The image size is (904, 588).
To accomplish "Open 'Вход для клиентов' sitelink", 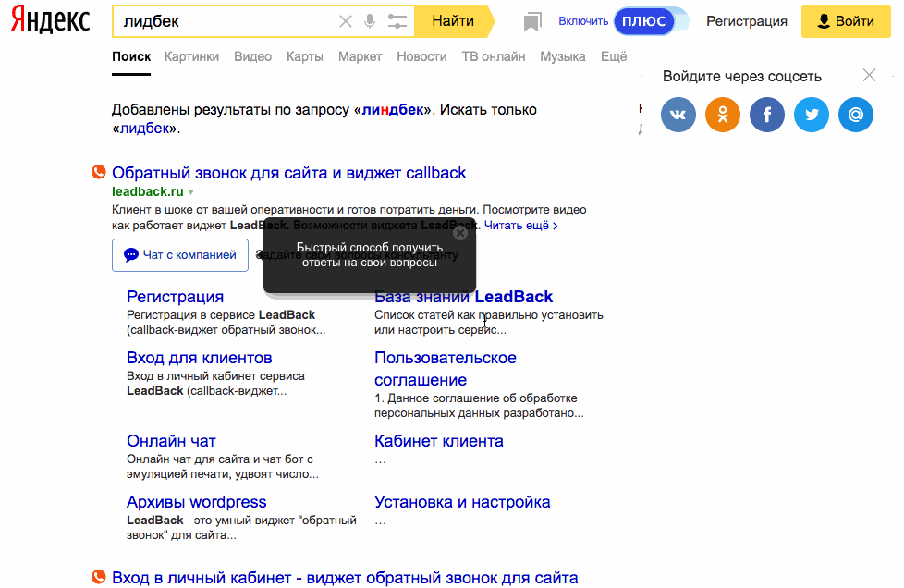I will coord(200,358).
